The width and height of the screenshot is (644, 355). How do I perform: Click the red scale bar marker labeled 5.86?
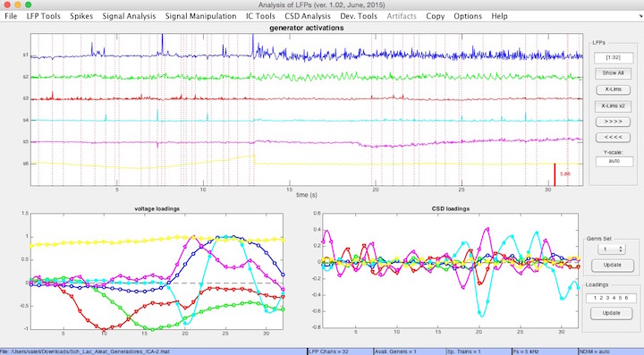(x=555, y=174)
